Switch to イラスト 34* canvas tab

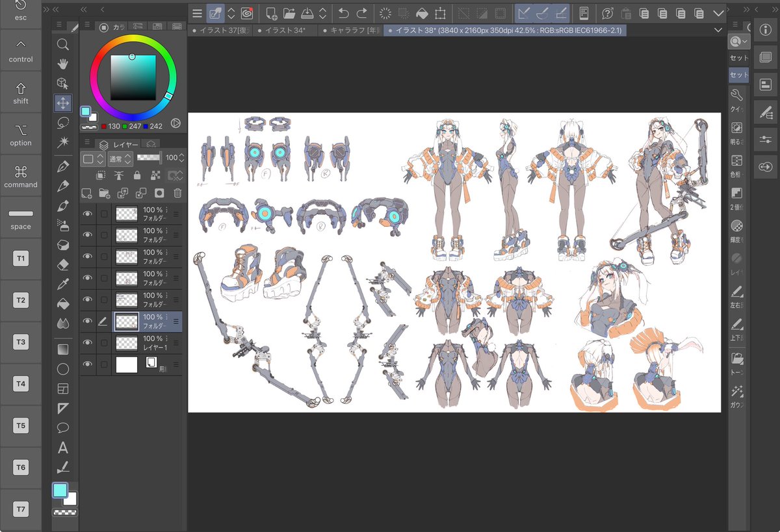pos(286,30)
